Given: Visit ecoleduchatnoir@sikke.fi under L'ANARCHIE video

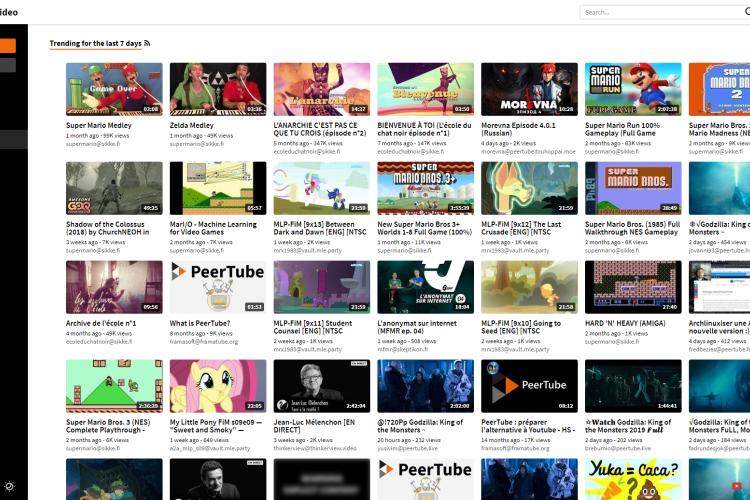Looking at the screenshot, I should coord(307,152).
